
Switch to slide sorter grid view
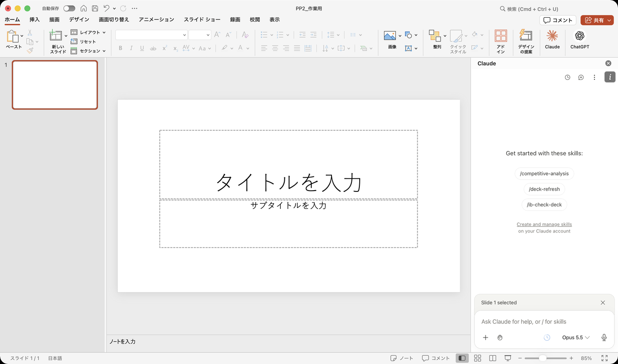(477, 358)
